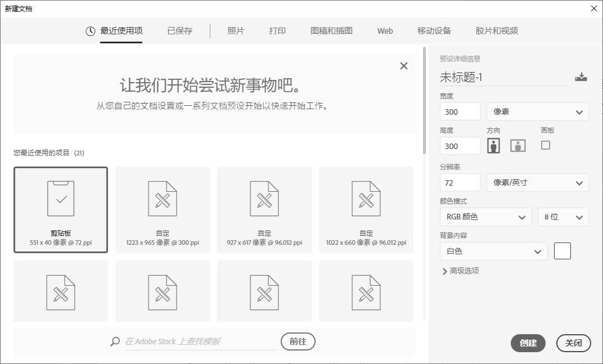Expand 高级选项 section
Image resolution: width=603 pixels, height=364 pixels.
click(x=461, y=271)
